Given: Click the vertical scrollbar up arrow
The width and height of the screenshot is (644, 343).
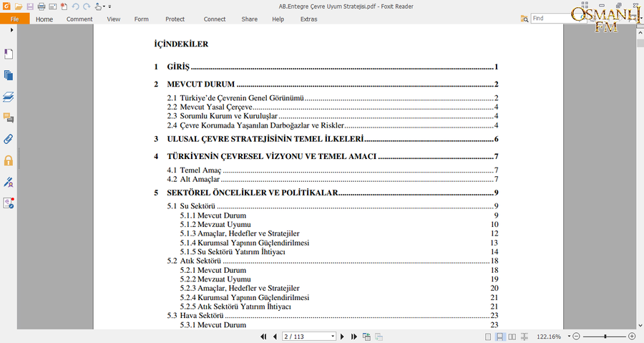Looking at the screenshot, I should click(x=640, y=32).
